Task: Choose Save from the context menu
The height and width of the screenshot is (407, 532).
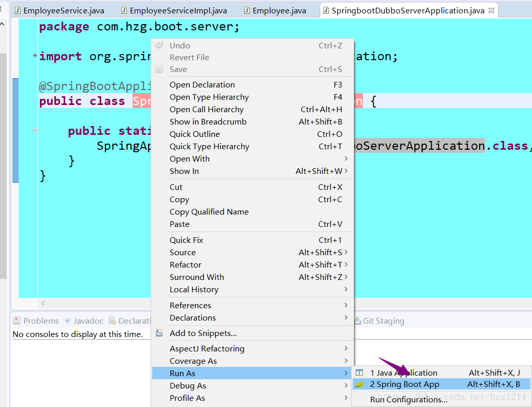Action: [253, 69]
